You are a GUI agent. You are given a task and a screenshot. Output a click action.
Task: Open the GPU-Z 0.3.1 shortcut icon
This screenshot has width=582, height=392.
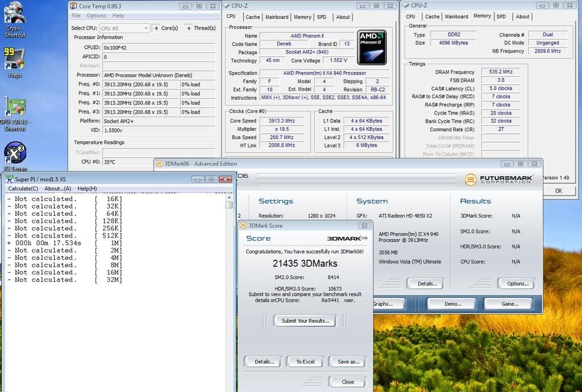point(14,114)
